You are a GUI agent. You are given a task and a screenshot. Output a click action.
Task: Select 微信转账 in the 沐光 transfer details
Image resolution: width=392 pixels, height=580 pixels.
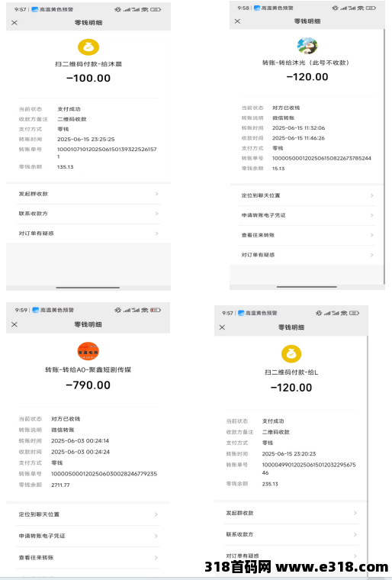(x=283, y=118)
